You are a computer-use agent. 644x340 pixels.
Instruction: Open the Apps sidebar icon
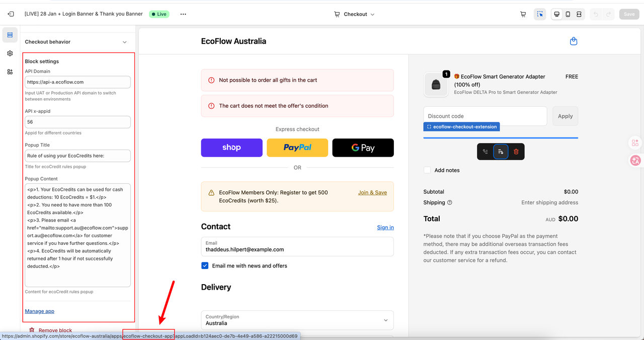[10, 72]
